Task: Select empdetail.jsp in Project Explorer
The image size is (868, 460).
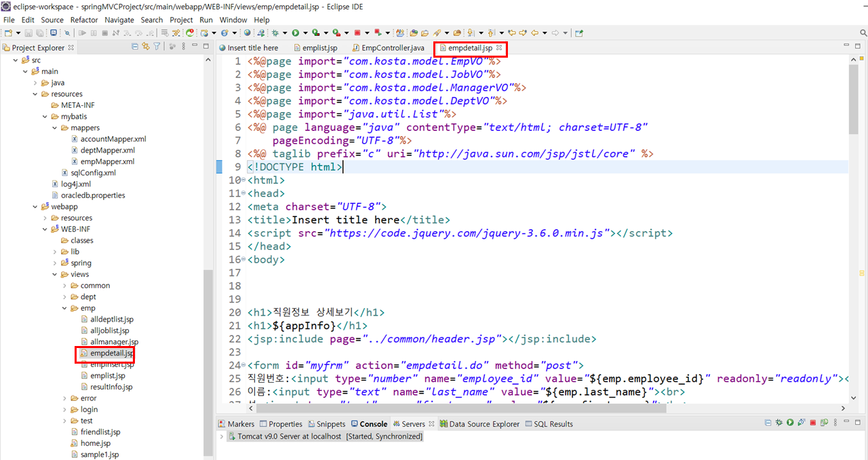Action: click(x=106, y=353)
